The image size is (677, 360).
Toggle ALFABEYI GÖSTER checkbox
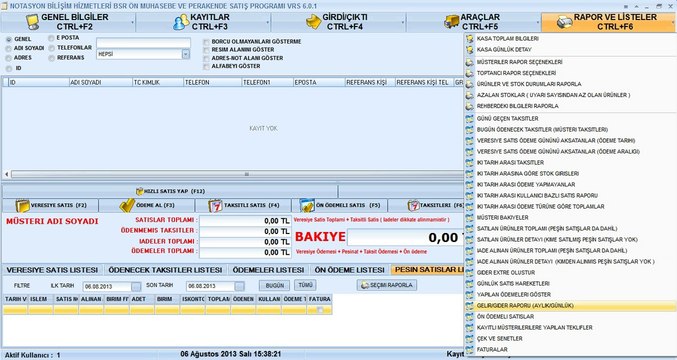point(206,66)
